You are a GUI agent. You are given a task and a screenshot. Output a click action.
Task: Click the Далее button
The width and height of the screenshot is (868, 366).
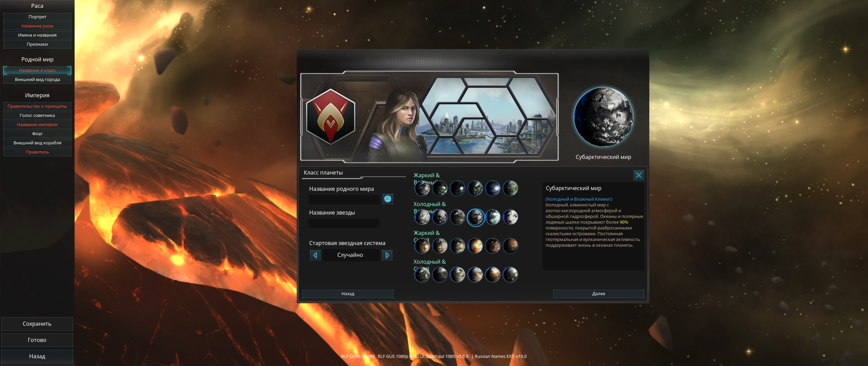(x=598, y=294)
